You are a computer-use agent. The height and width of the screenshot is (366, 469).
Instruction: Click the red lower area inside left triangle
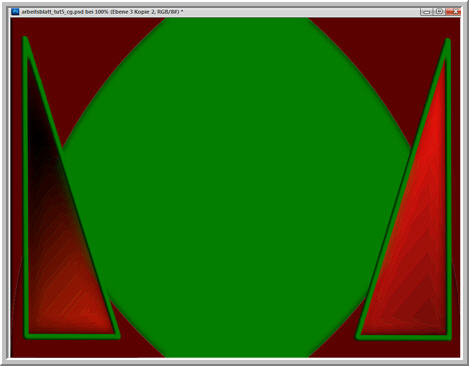click(73, 300)
